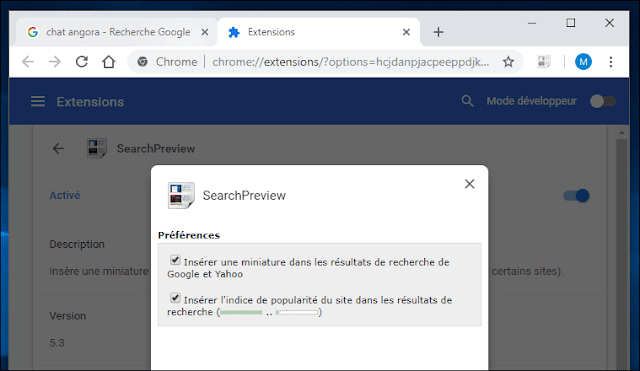Go back with the browser back arrow
This screenshot has width=640, height=371.
pos(28,62)
